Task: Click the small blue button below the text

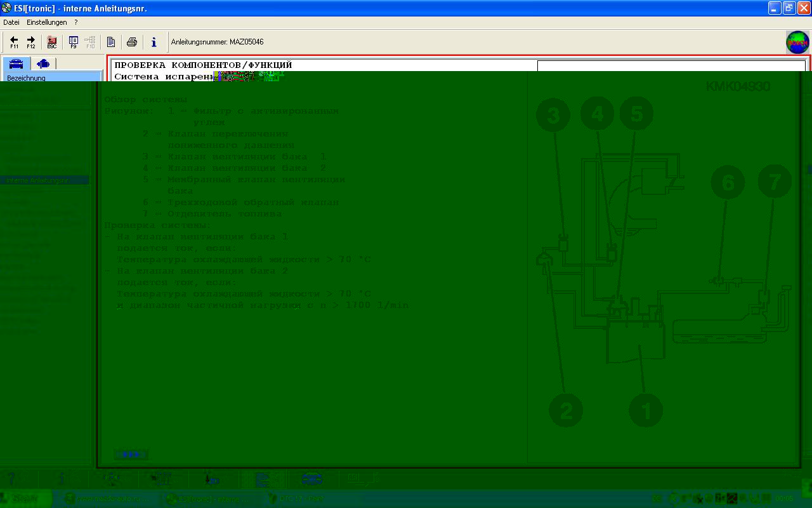Action: pos(131,455)
